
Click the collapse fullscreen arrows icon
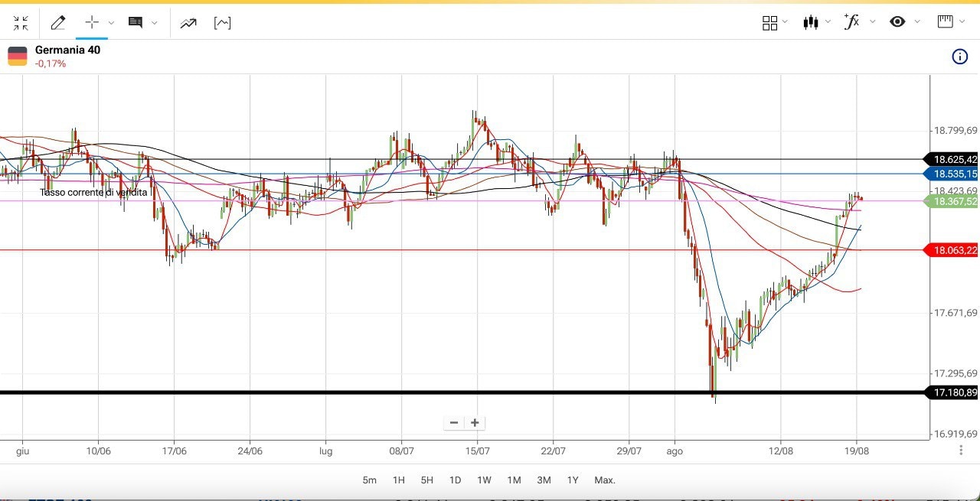coord(21,23)
